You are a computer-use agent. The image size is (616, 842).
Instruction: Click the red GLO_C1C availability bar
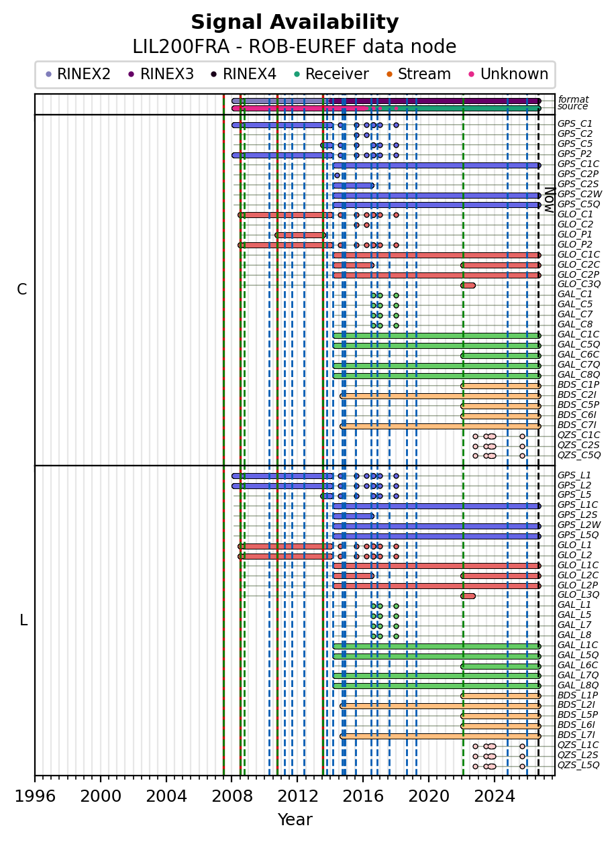[x=436, y=255]
